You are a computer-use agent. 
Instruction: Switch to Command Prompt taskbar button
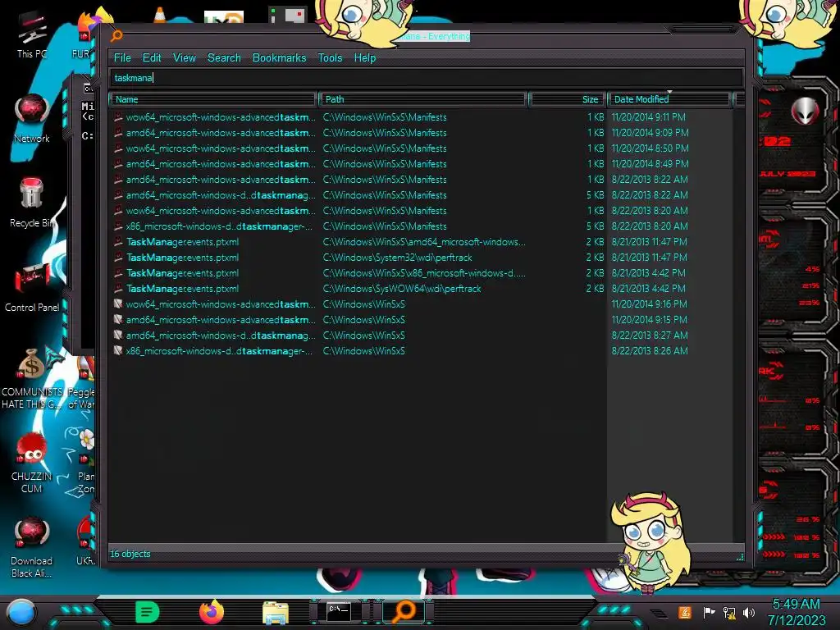click(x=340, y=612)
